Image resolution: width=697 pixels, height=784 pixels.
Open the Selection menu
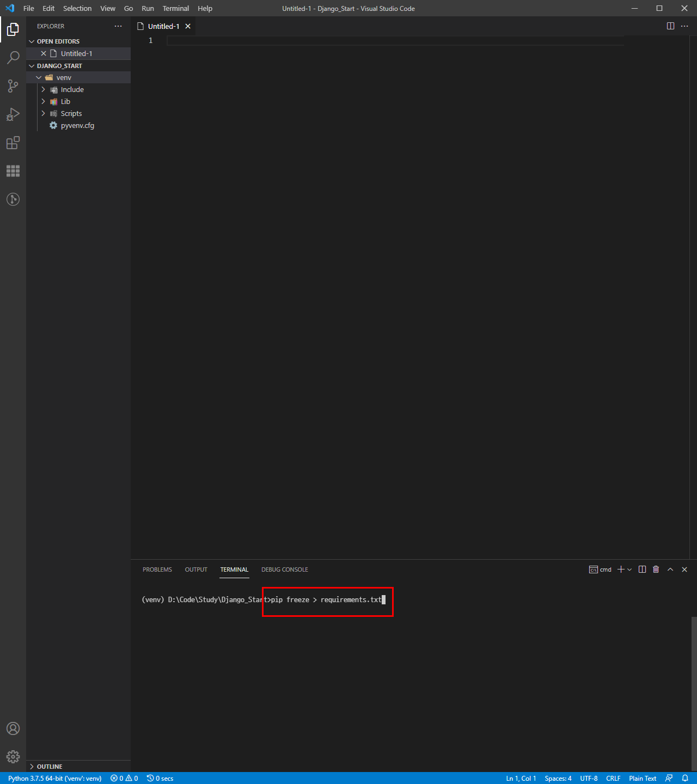77,8
